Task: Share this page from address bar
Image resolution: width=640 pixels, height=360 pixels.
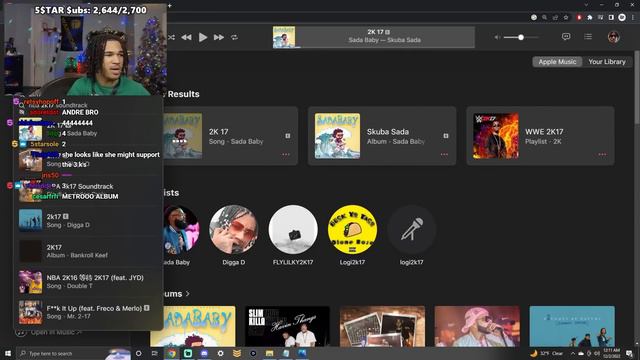Action: click(x=555, y=18)
